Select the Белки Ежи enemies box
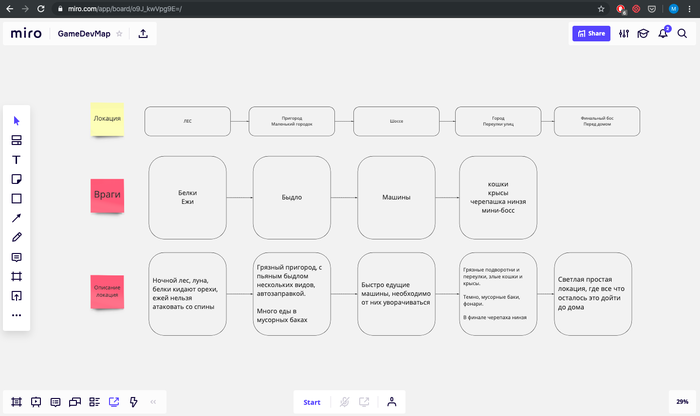The image size is (700, 416). [x=188, y=197]
